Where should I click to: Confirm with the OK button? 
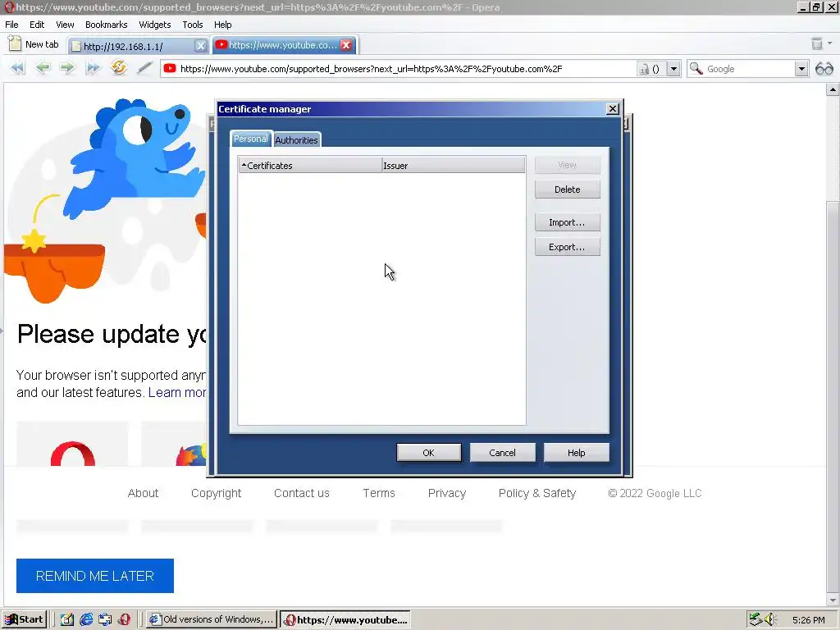click(x=428, y=453)
